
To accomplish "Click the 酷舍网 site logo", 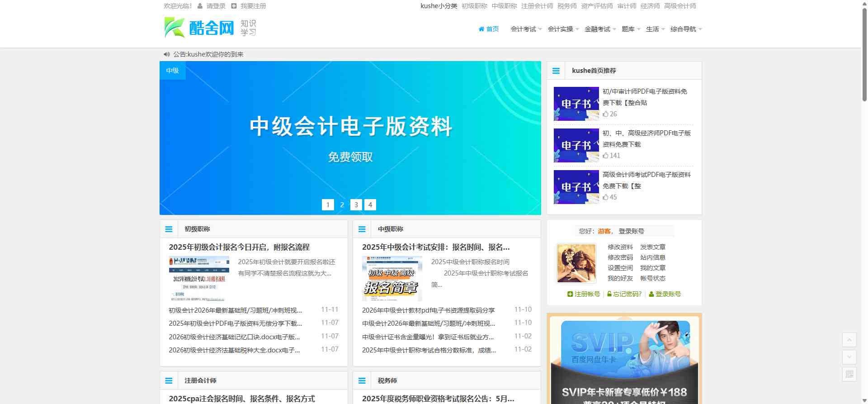I will (x=210, y=28).
